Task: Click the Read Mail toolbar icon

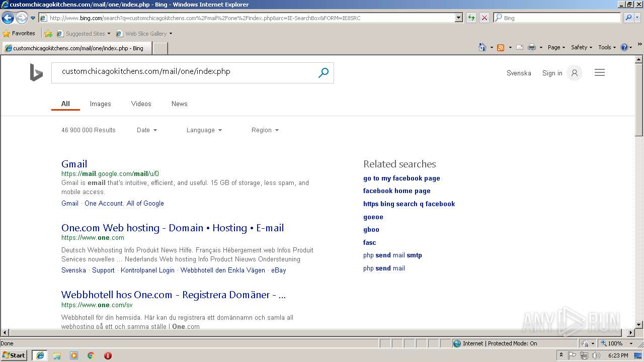Action: pos(520,47)
